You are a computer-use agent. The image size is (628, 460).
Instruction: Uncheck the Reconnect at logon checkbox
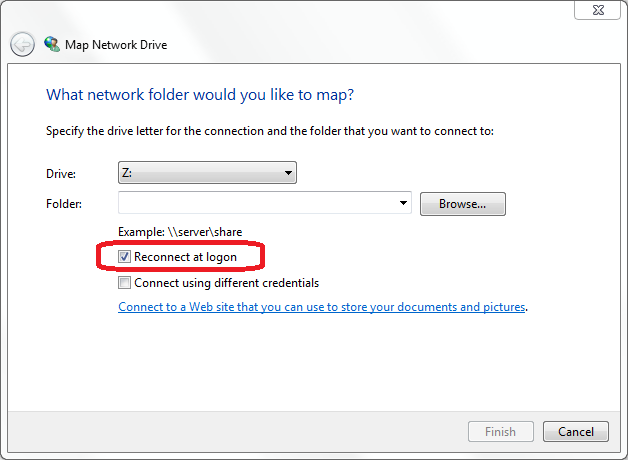124,256
